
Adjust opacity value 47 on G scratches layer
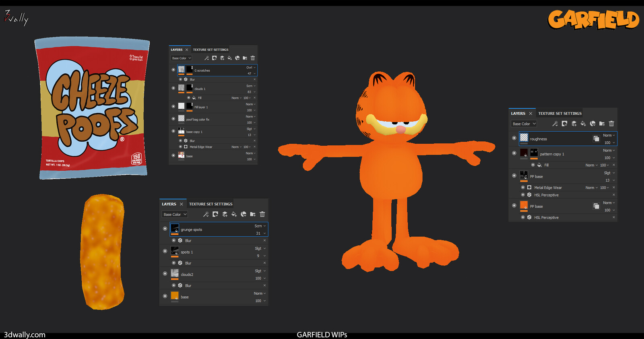(x=250, y=74)
